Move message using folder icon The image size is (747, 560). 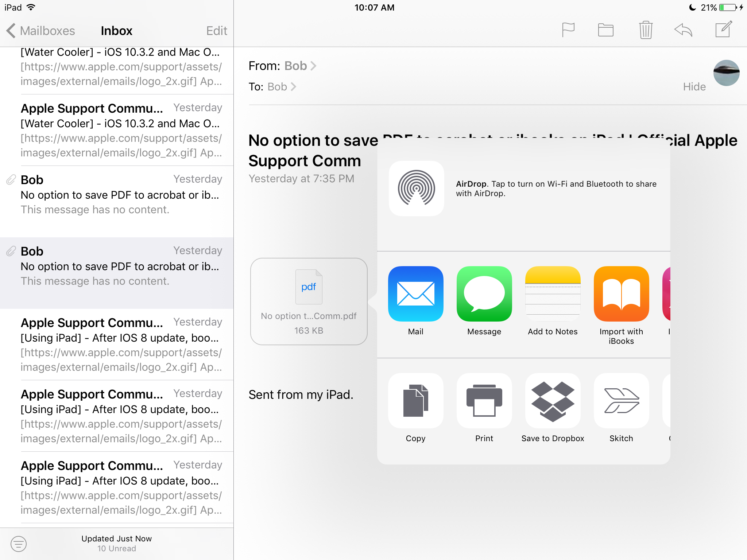605,30
